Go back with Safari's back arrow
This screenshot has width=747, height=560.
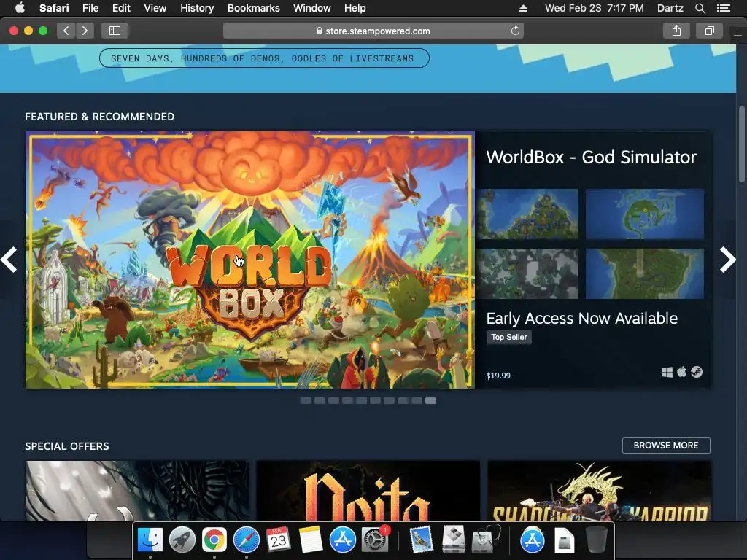[x=66, y=31]
